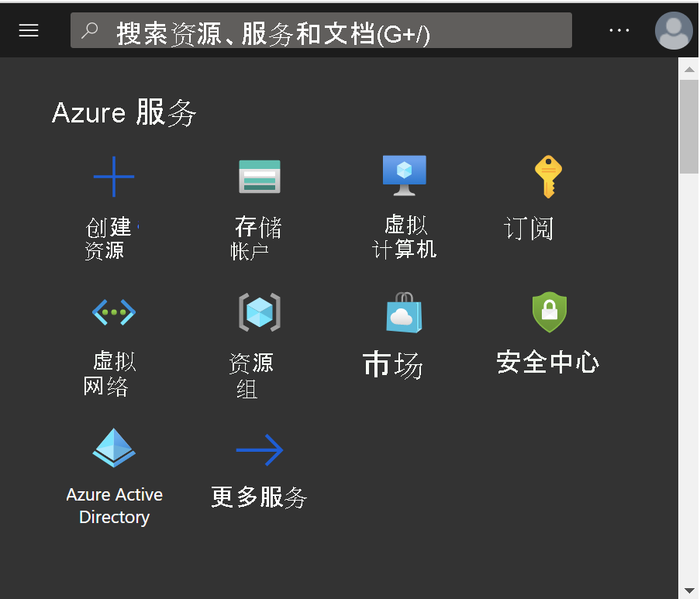Click the search resources input field

pyautogui.click(x=321, y=30)
